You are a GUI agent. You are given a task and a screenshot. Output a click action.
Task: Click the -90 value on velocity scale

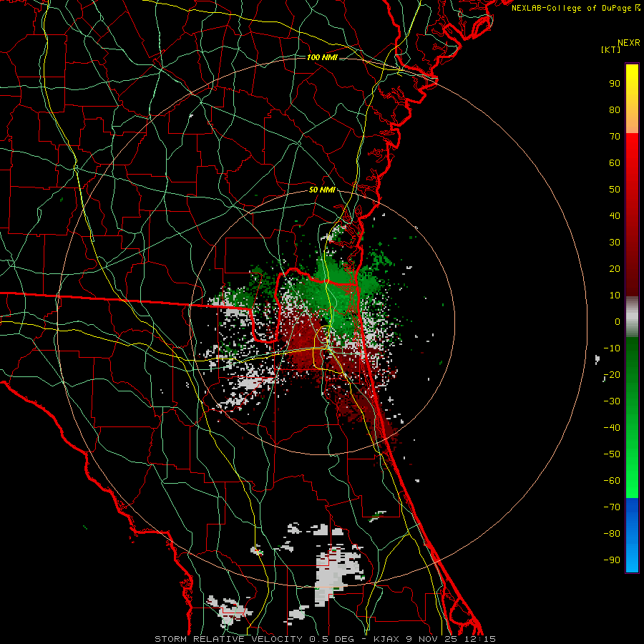coord(612,560)
